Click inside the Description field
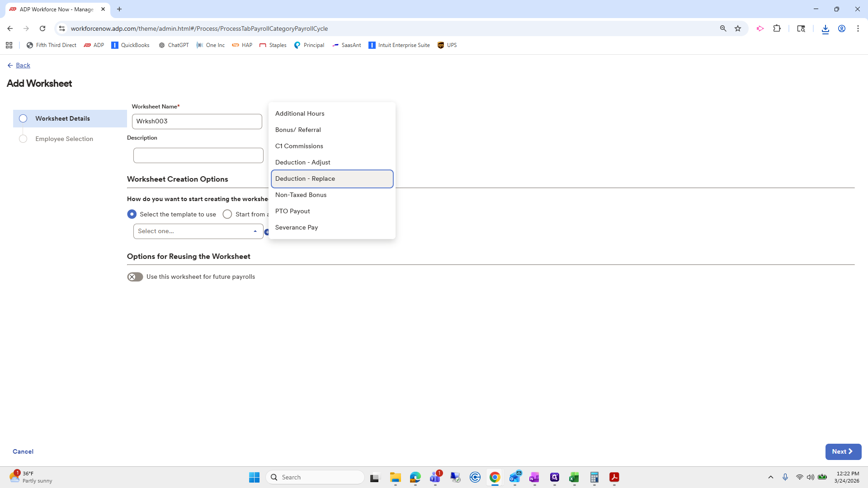 coord(198,155)
